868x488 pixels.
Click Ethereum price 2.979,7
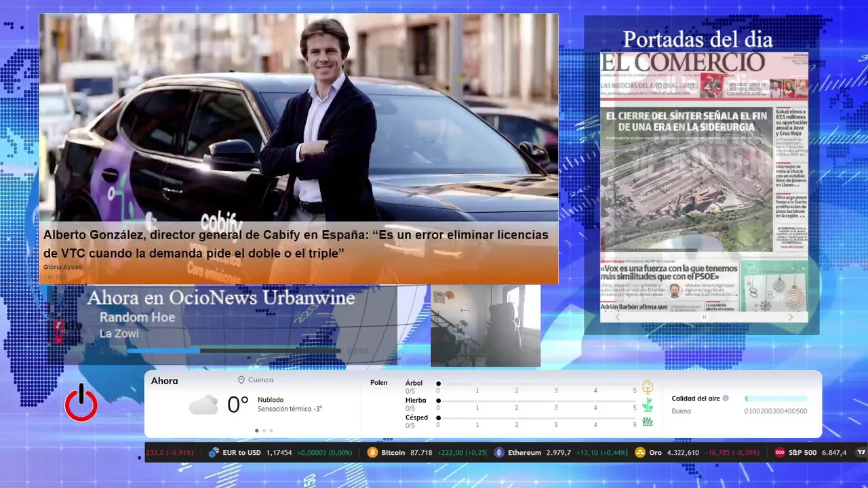click(559, 453)
